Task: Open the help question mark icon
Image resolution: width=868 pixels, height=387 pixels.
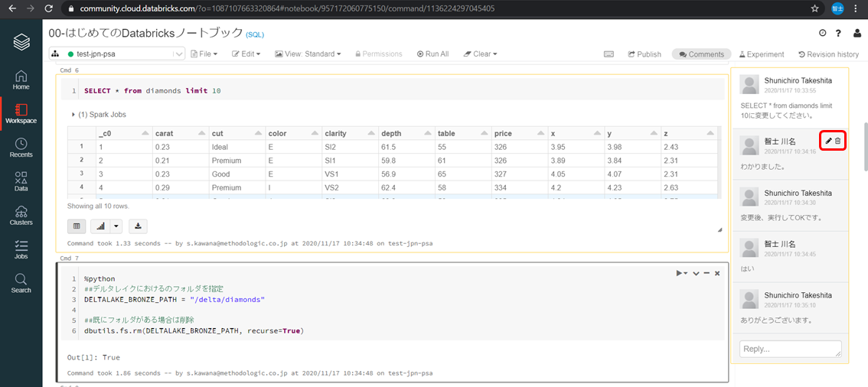Action: (839, 34)
